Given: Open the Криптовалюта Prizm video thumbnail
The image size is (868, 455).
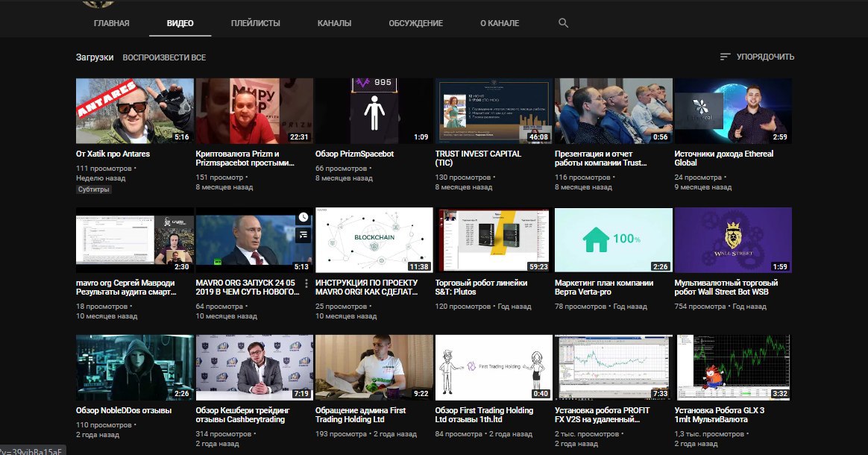Looking at the screenshot, I should pos(254,110).
